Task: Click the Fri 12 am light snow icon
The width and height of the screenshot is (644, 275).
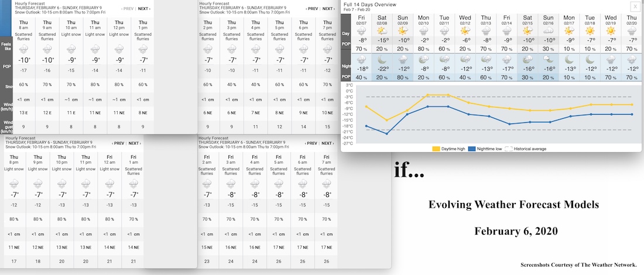Action: tap(109, 183)
